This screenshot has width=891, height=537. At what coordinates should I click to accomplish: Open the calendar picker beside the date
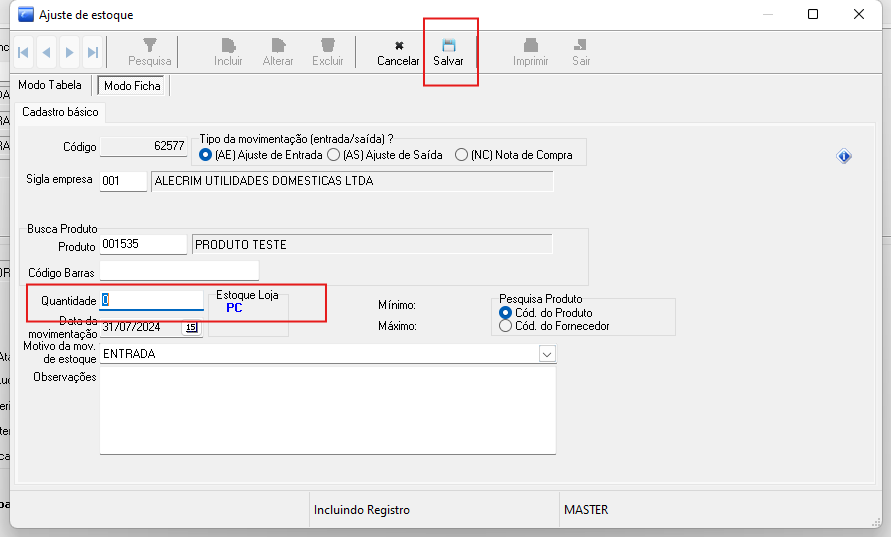pos(191,327)
